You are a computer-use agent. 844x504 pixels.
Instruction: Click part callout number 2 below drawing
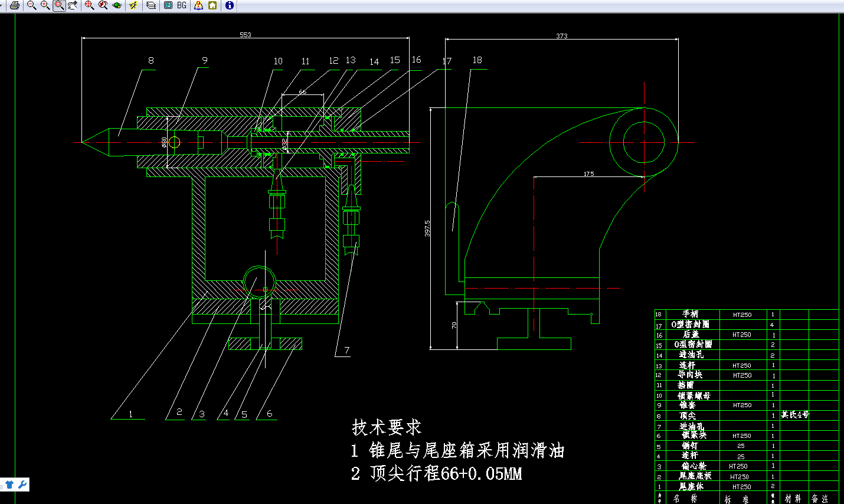click(179, 412)
